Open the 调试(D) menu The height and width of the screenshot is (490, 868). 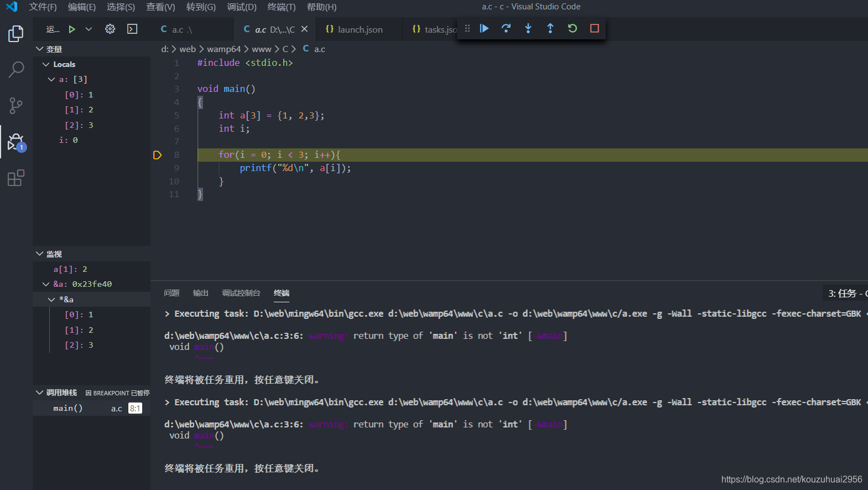tap(242, 7)
